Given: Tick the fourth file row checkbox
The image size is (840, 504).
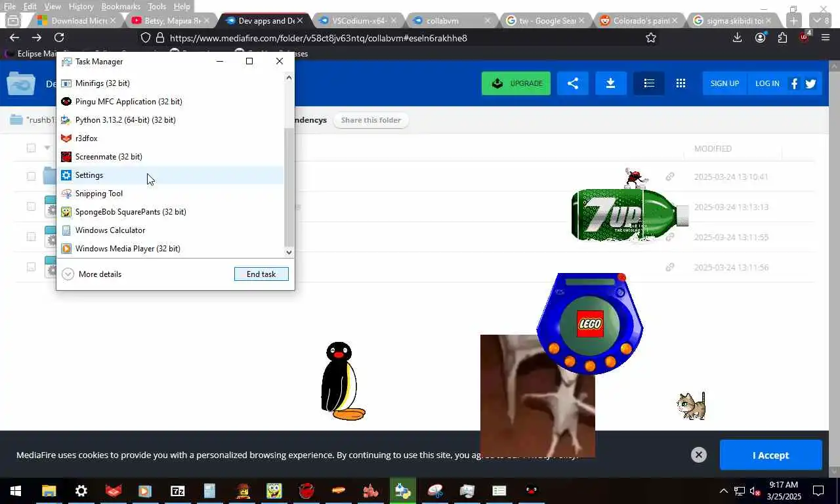Looking at the screenshot, I should click(x=31, y=266).
